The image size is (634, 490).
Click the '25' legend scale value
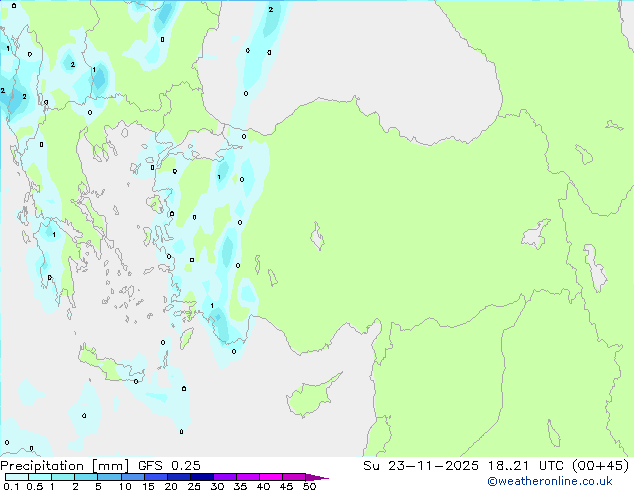194,486
